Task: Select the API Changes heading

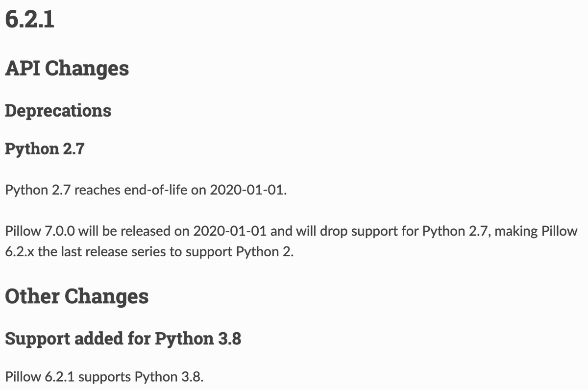Action: click(67, 68)
